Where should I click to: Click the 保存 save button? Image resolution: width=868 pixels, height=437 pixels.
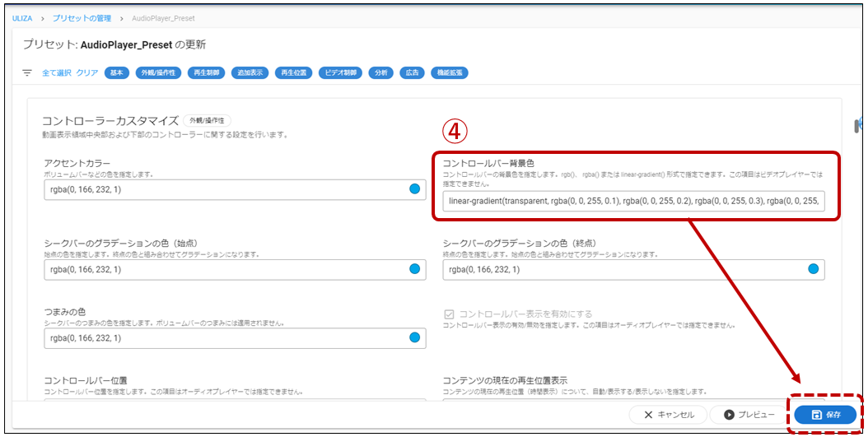pos(826,414)
